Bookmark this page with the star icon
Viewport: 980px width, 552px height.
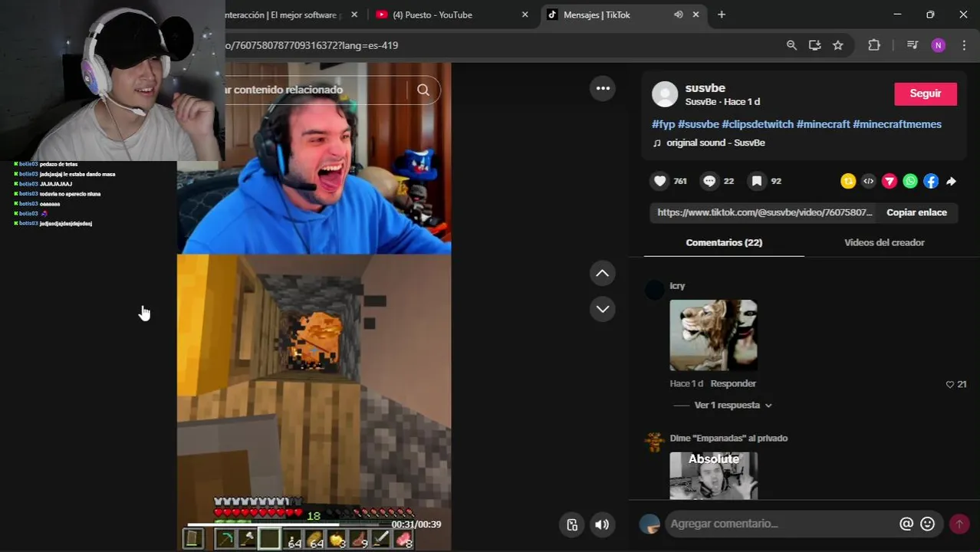pos(838,45)
